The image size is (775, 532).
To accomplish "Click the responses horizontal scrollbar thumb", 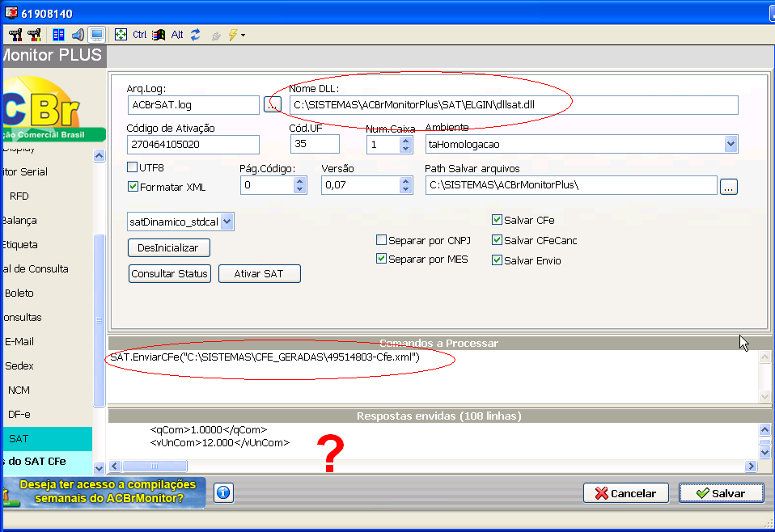I will coord(155,466).
